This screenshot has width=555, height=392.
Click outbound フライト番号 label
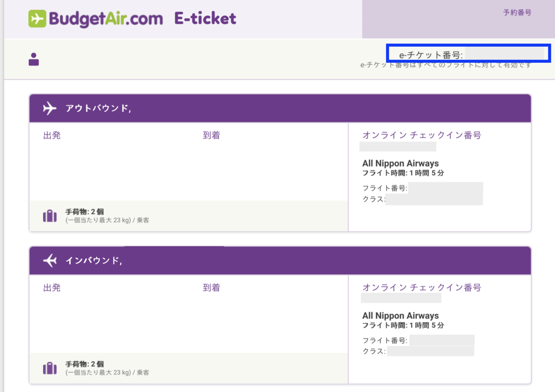[x=385, y=188]
